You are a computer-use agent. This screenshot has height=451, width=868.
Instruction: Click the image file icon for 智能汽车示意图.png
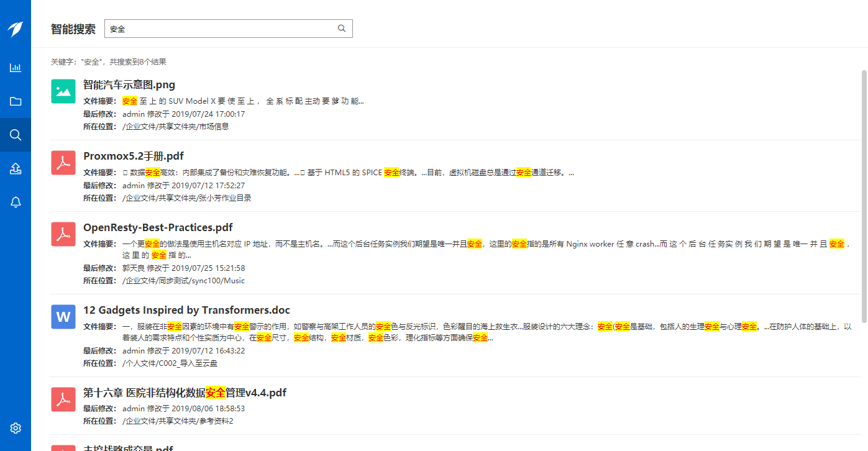[x=63, y=91]
